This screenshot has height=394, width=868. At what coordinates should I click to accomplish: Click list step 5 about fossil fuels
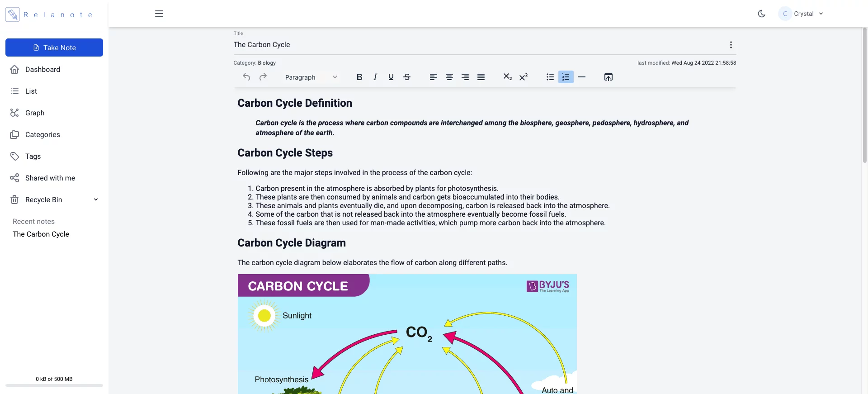click(430, 223)
